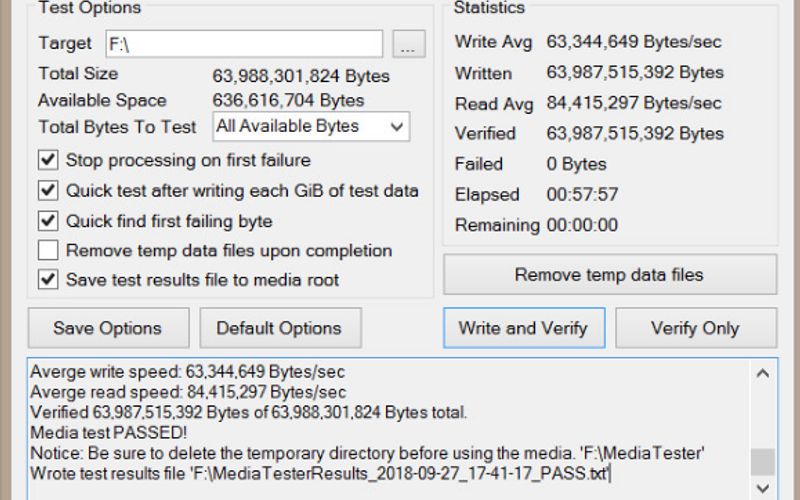
Task: Click the Save Options button
Action: tap(107, 328)
